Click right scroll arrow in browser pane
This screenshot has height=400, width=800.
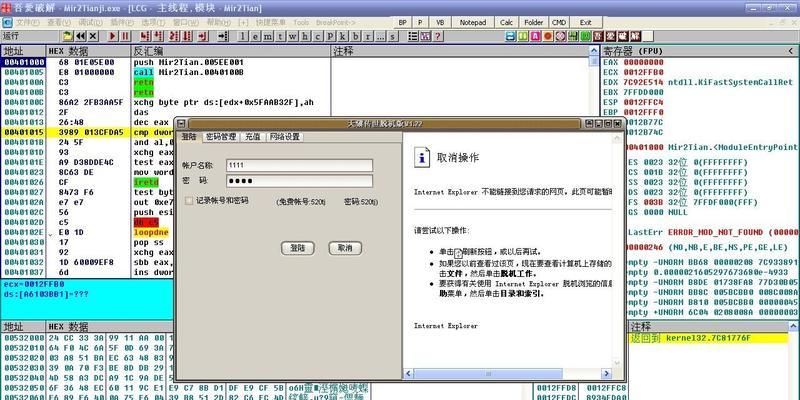tap(607, 374)
